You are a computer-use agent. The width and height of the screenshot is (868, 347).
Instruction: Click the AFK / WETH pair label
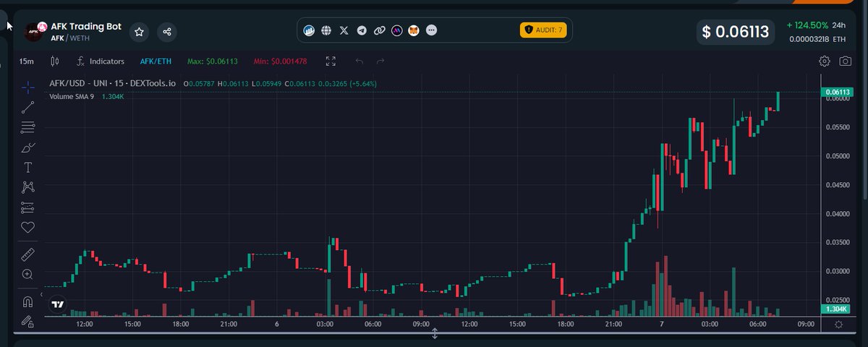tap(70, 38)
